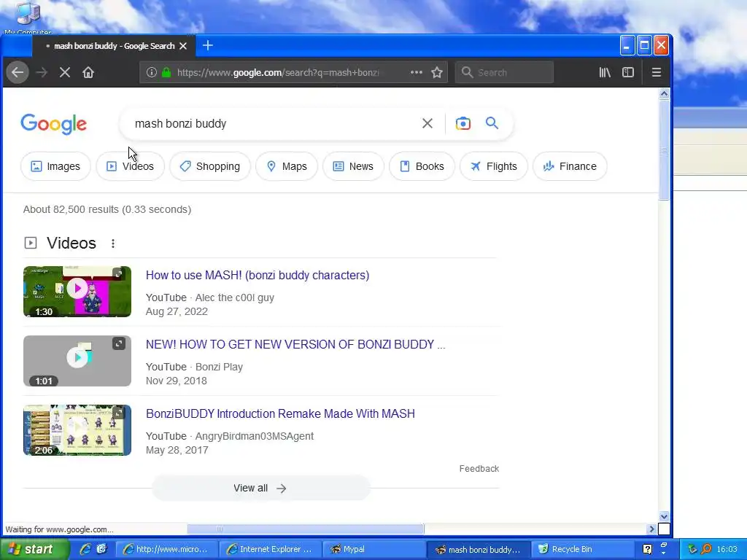
Task: Open page actions three-dot menu in address bar
Action: click(417, 72)
